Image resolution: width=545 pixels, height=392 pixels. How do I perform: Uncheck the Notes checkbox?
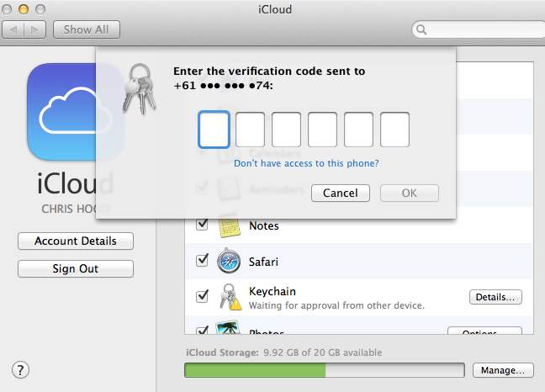tap(202, 224)
